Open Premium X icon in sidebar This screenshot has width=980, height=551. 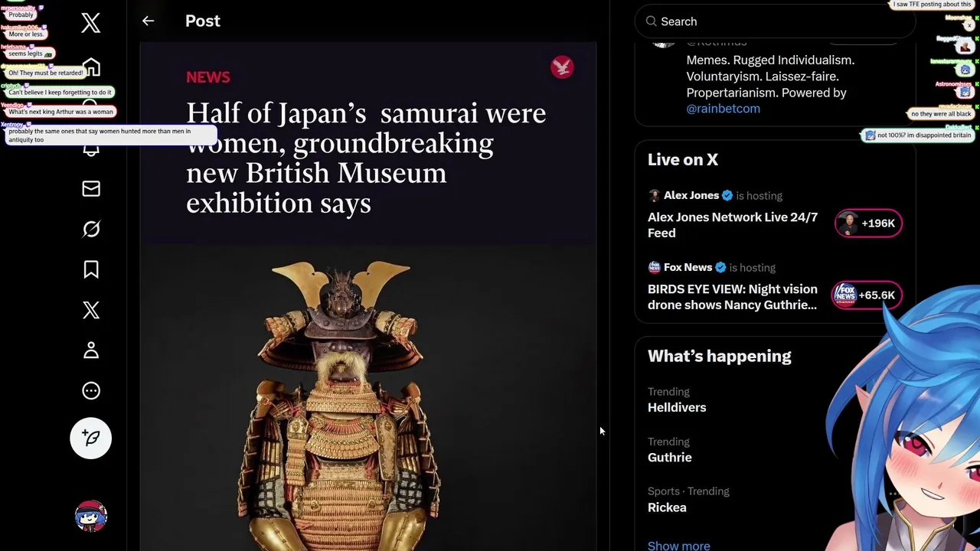(91, 310)
